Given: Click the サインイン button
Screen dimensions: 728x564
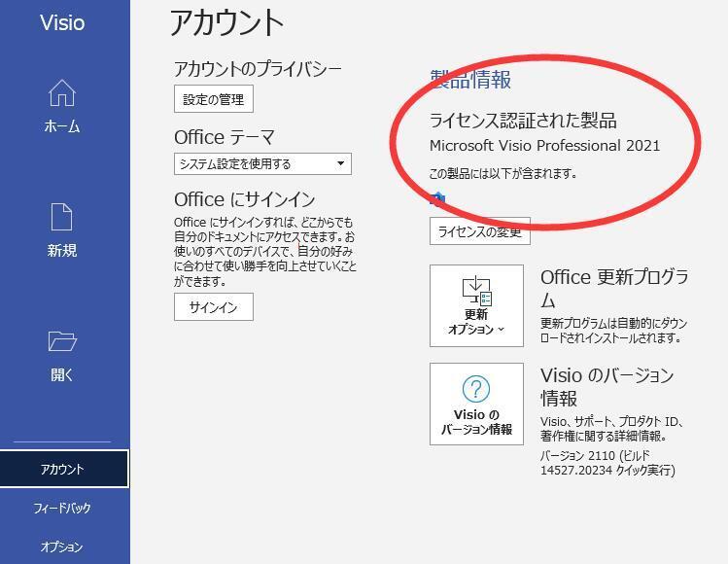Looking at the screenshot, I should click(x=214, y=306).
